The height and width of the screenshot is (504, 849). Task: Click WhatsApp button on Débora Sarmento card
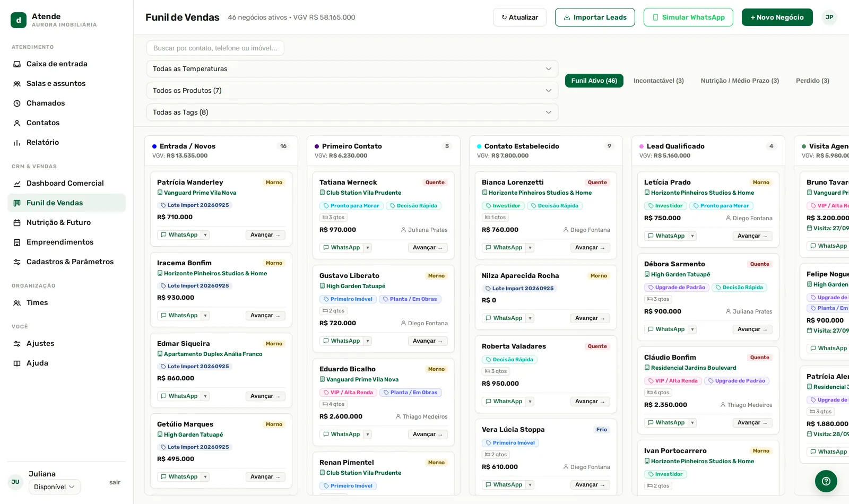(x=666, y=329)
